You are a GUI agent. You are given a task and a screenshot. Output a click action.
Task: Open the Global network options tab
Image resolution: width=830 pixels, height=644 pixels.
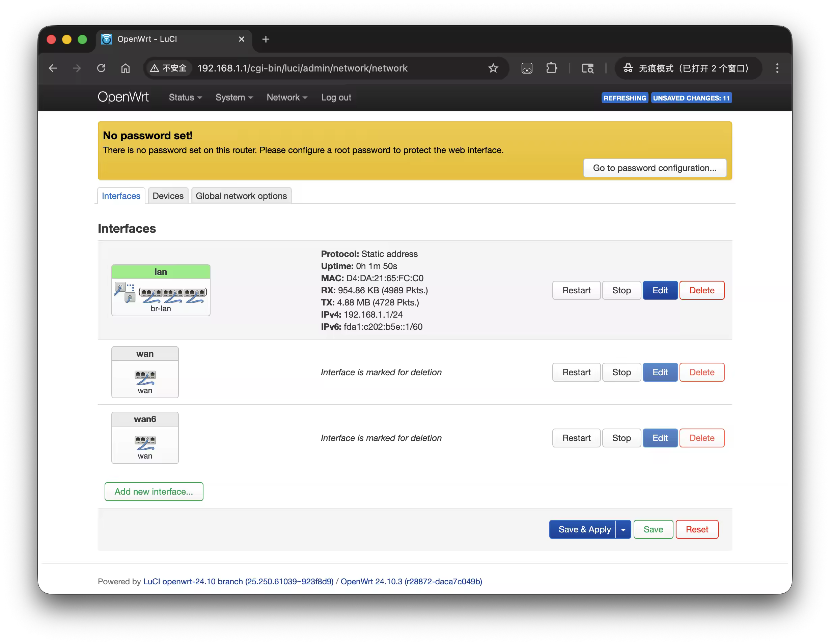(241, 196)
